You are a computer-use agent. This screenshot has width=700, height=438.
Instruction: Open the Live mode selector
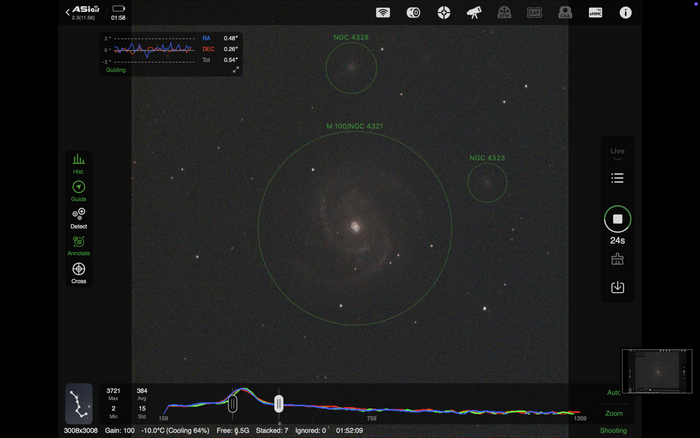tap(617, 152)
